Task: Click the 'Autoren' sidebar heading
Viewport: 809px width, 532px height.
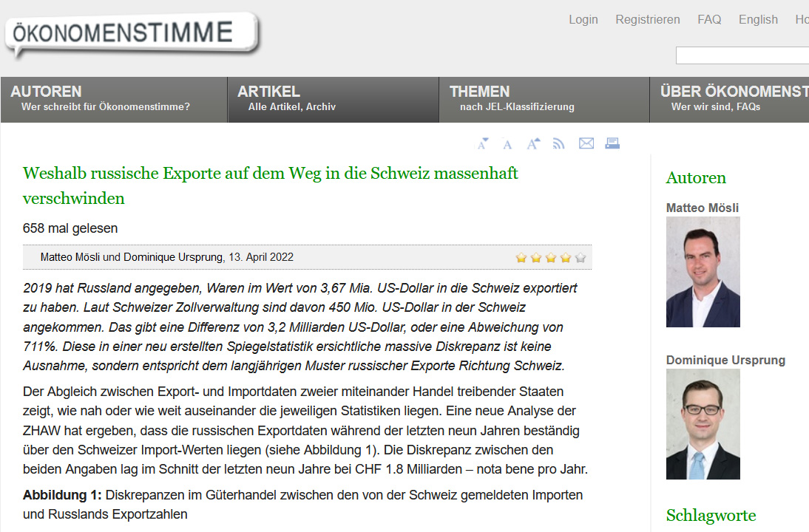Action: point(696,178)
